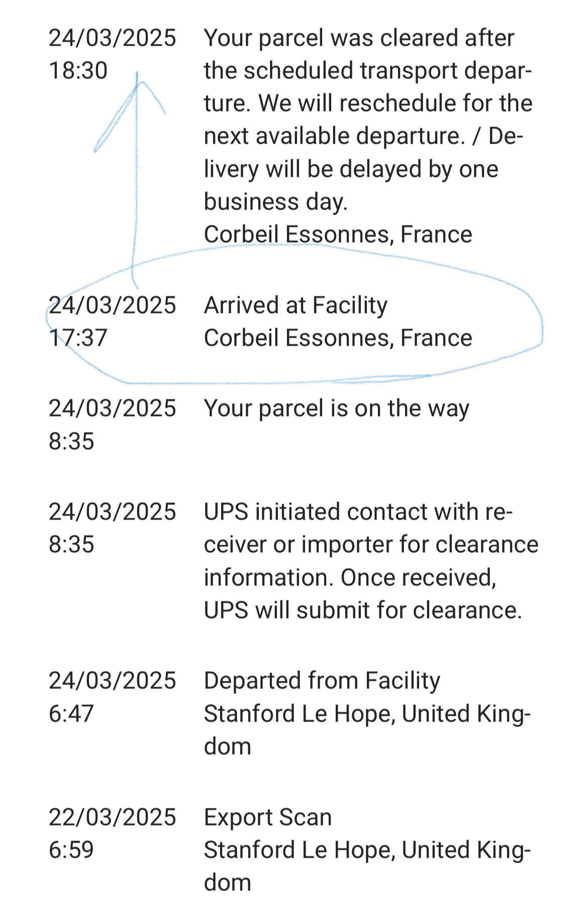Tap the 'Departed from Facility' event
Screen dimensions: 588x908
point(322,680)
